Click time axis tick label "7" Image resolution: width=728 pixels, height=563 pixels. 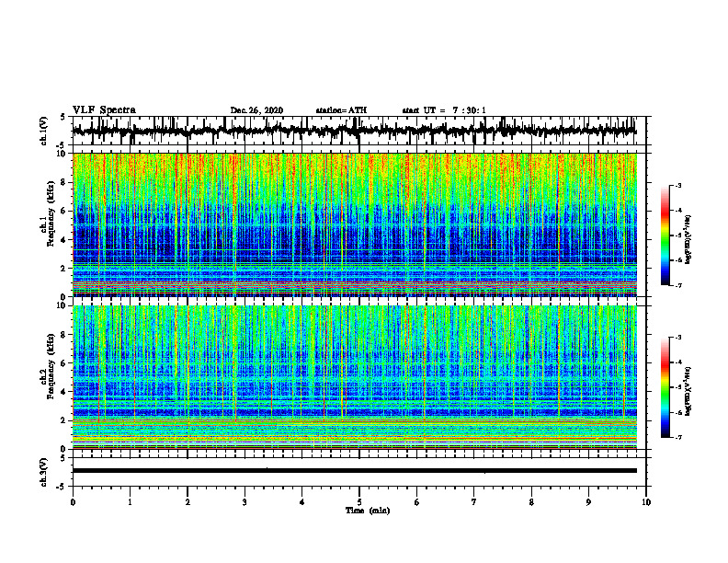coord(474,502)
